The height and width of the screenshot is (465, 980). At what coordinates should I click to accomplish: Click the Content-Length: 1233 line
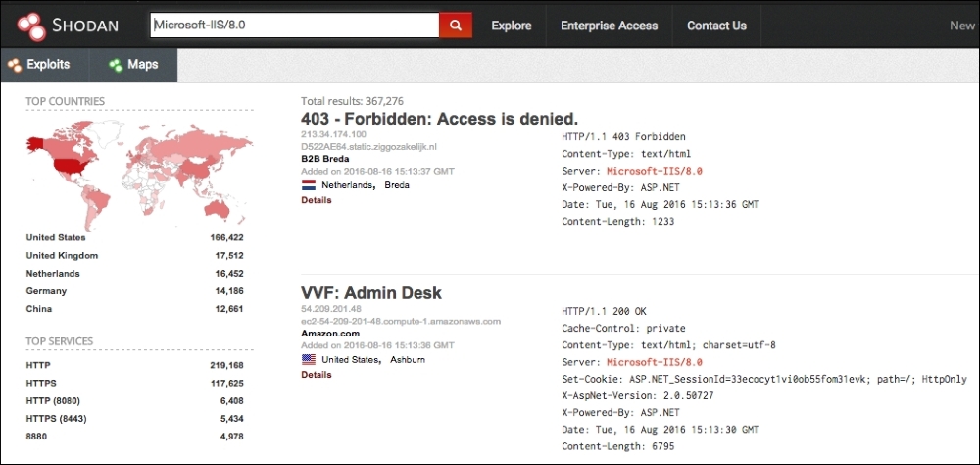[x=617, y=222]
